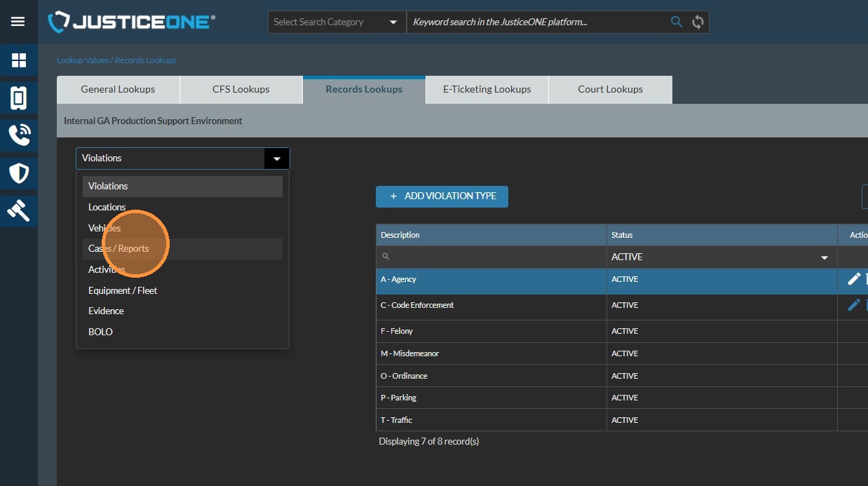Click the Lookup Values breadcrumb link

click(x=82, y=60)
